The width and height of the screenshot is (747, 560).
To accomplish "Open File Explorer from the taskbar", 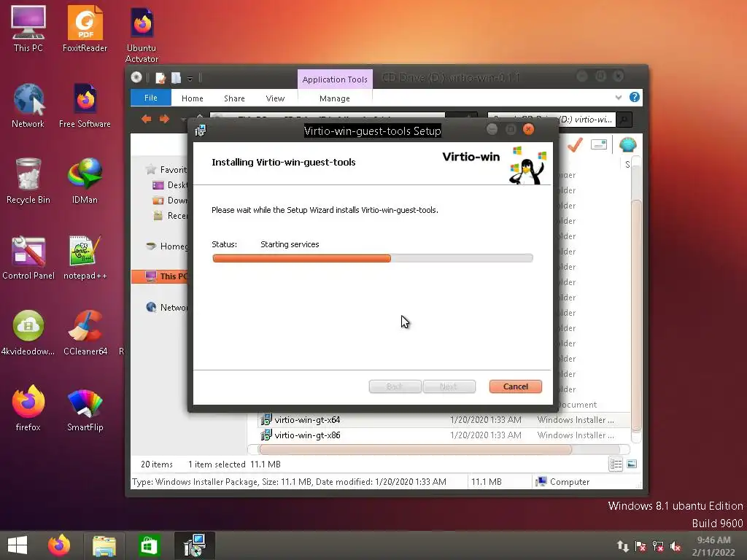I will click(x=104, y=545).
